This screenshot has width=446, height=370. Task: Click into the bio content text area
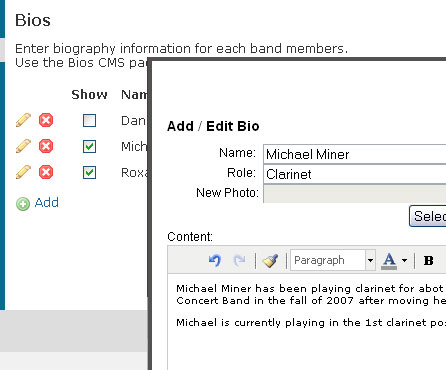(x=307, y=322)
